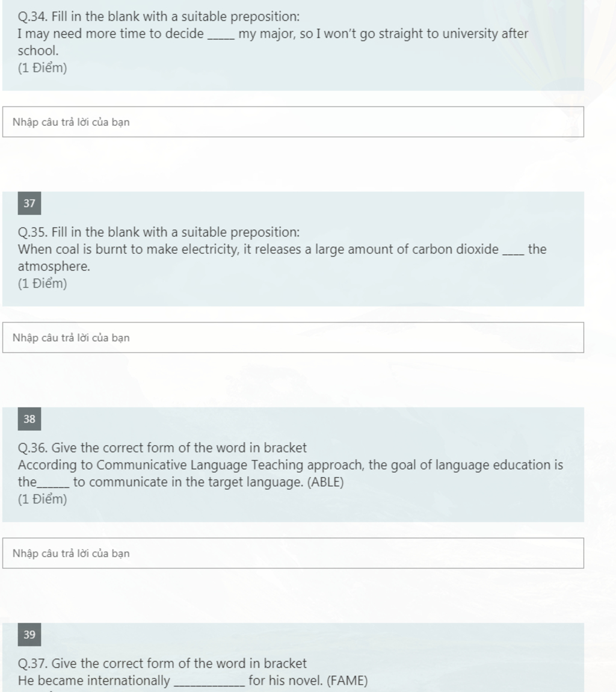Click the word "school." in Q.34
The image size is (616, 692).
(x=38, y=51)
